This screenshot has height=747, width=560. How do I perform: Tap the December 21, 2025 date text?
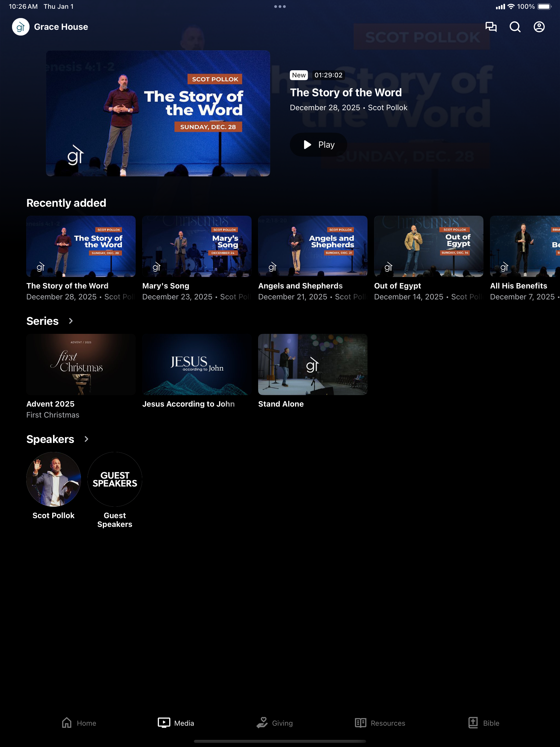pyautogui.click(x=293, y=296)
